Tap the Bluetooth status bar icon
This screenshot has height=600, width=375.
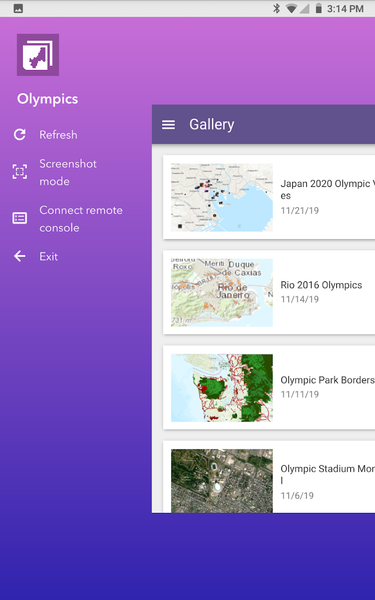[276, 8]
